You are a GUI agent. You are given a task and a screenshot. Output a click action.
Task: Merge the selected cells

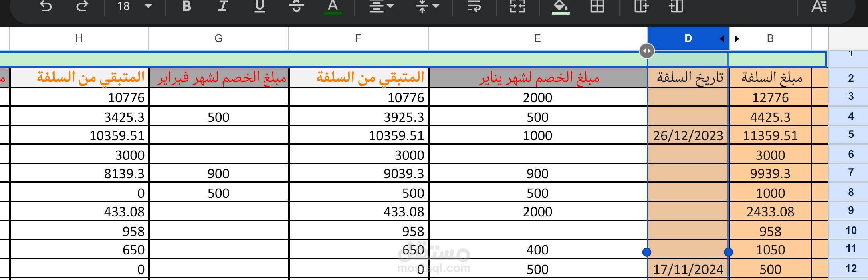pos(517,6)
